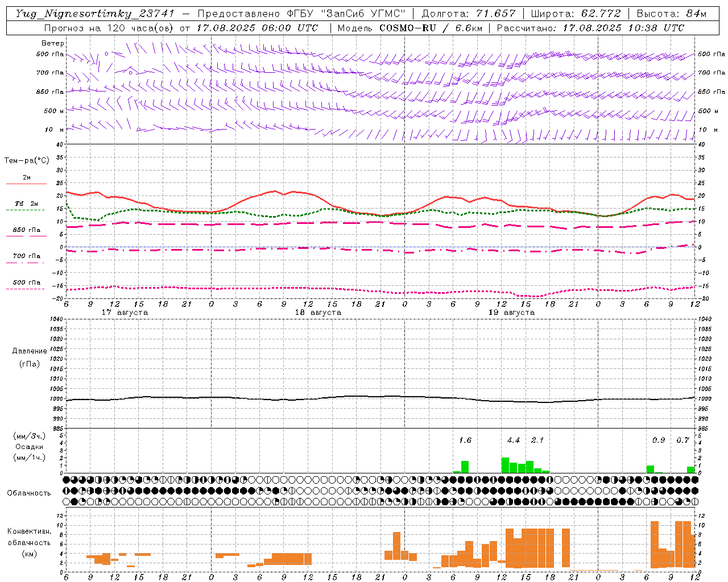Click the "Ветер" wind panel label
This screenshot has width=728, height=582.
coord(53,43)
